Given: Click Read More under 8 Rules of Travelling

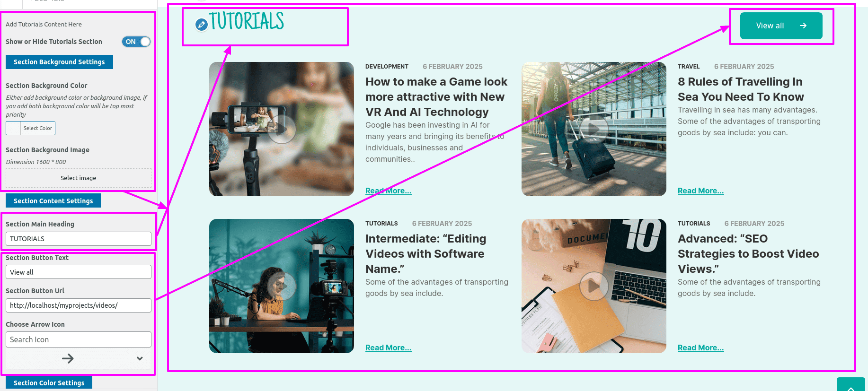Looking at the screenshot, I should pyautogui.click(x=700, y=191).
